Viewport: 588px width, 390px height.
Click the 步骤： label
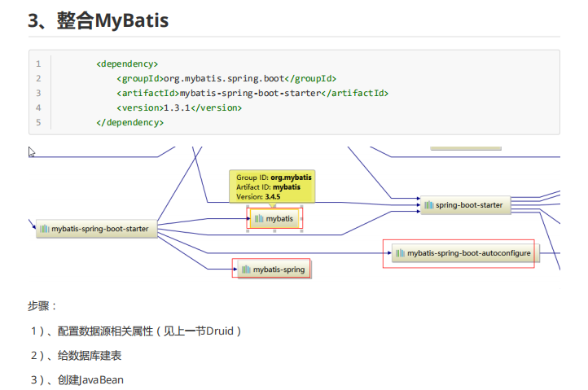(42, 306)
